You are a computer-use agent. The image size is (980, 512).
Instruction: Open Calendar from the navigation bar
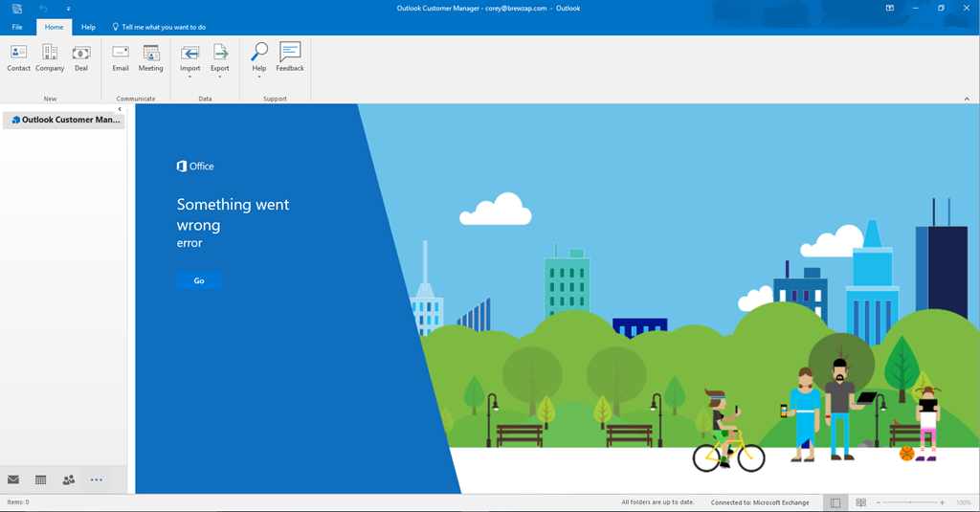[40, 479]
